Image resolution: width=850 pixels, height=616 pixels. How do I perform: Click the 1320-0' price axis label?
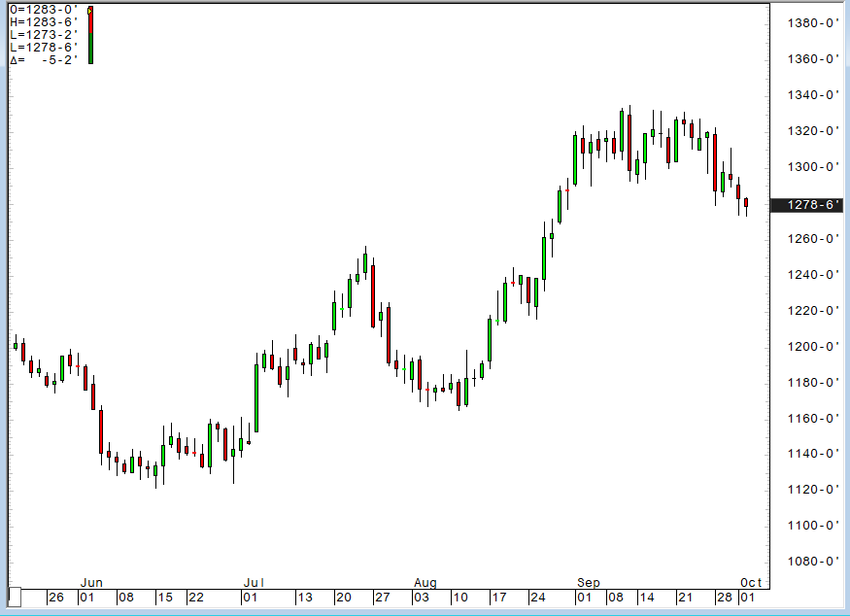812,131
